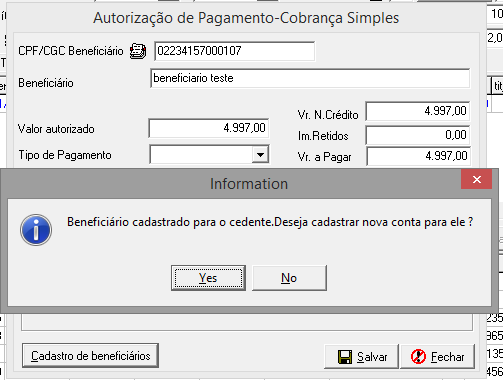Click the floppy disk icon on Salvar
Viewport: 503px width, 380px height.
coord(345,357)
